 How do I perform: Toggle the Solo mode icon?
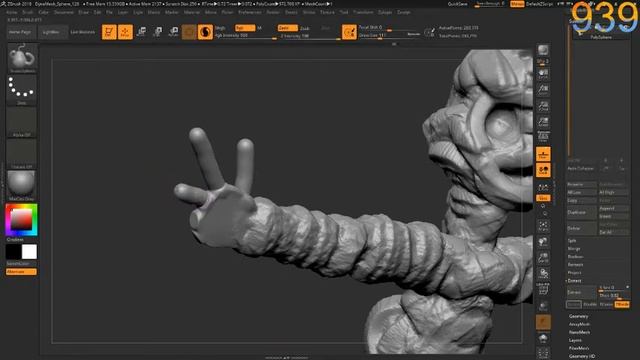(543, 338)
